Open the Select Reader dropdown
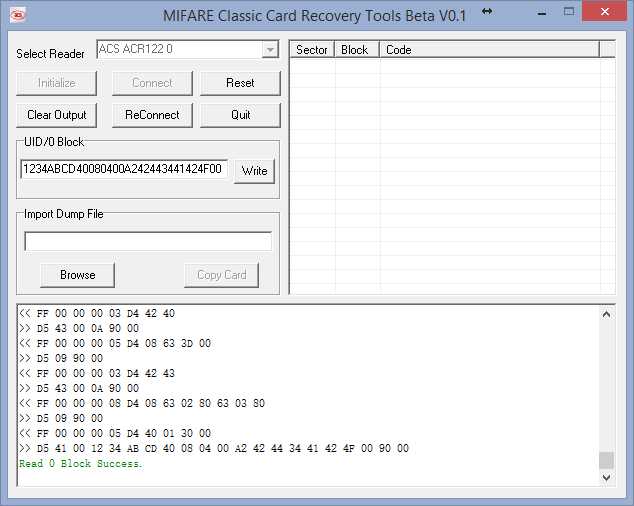 tap(270, 50)
